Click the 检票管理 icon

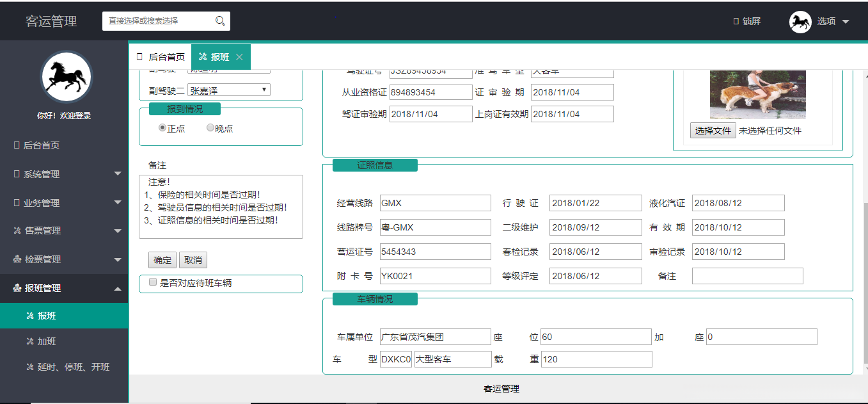(x=17, y=259)
